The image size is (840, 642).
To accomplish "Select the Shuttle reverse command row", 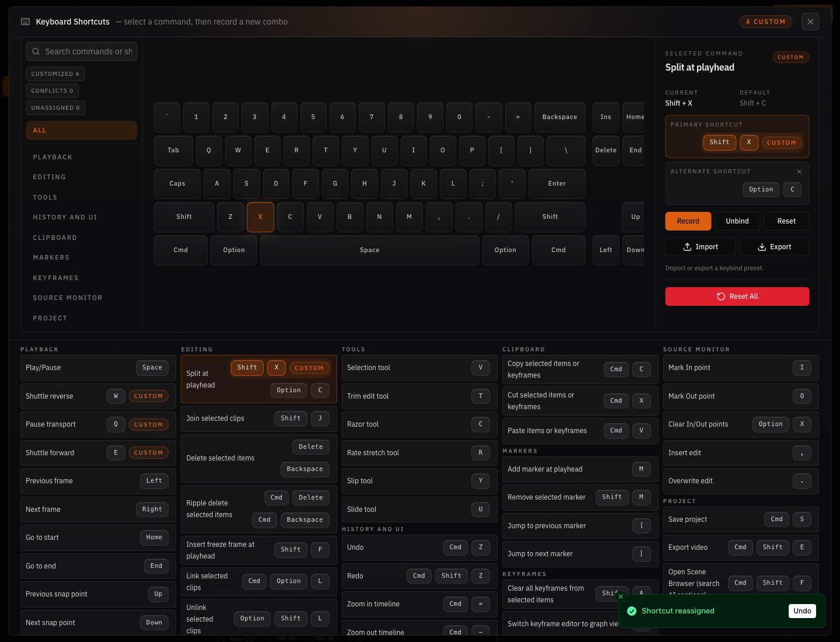I will (98, 396).
